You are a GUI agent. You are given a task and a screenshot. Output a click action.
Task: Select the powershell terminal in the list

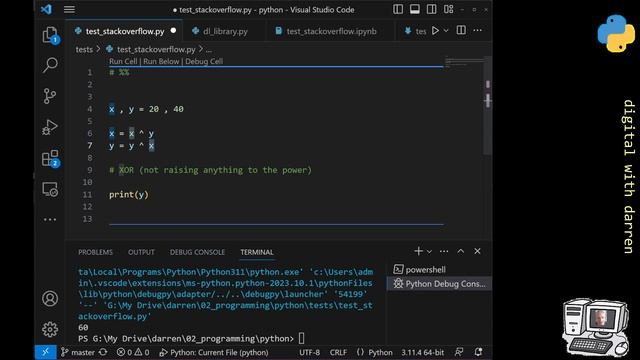point(439,269)
